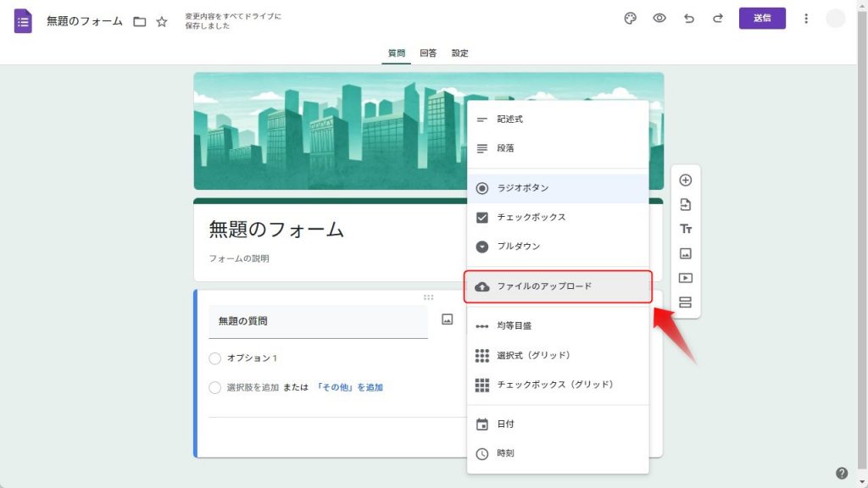868x488 pixels.
Task: Grab the question drag handle dots
Action: (428, 297)
